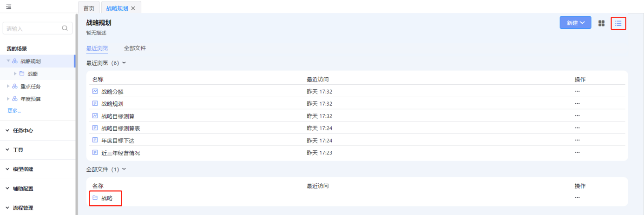Switch to the 首页 tab

tap(89, 8)
